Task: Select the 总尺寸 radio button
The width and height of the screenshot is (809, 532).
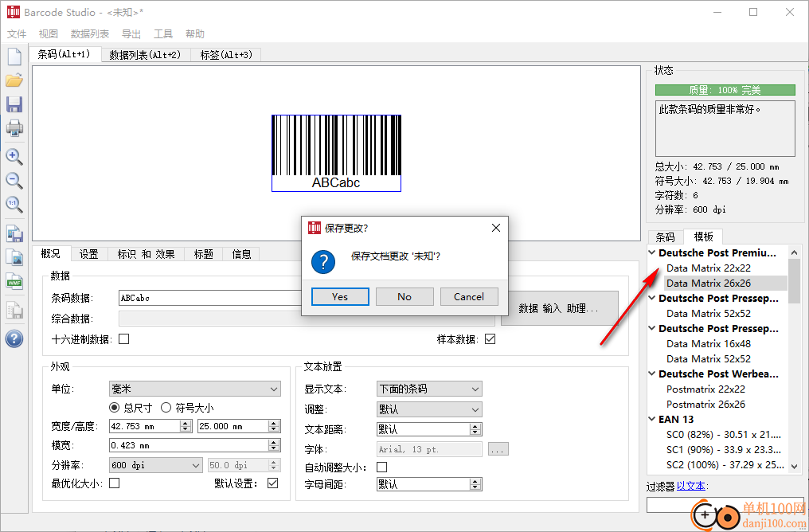Action: point(115,408)
